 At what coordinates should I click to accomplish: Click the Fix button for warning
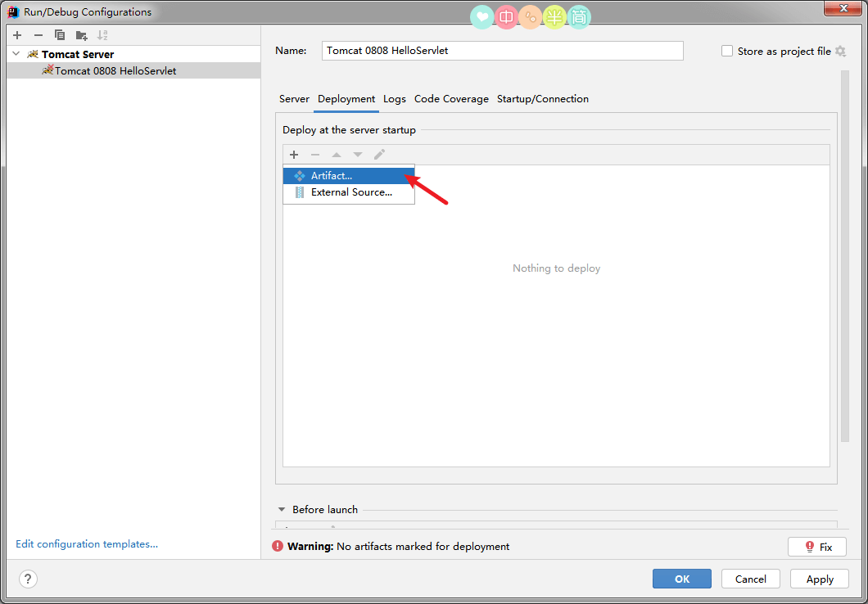(817, 547)
